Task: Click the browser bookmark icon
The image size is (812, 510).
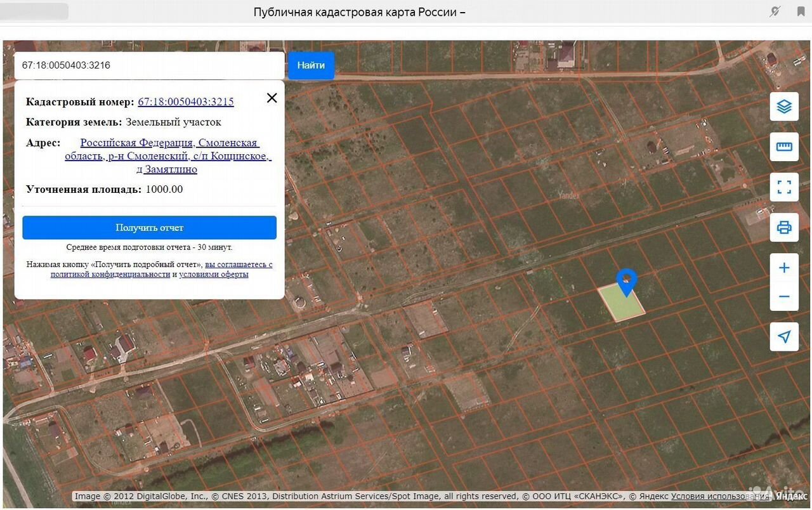Action: (801, 11)
